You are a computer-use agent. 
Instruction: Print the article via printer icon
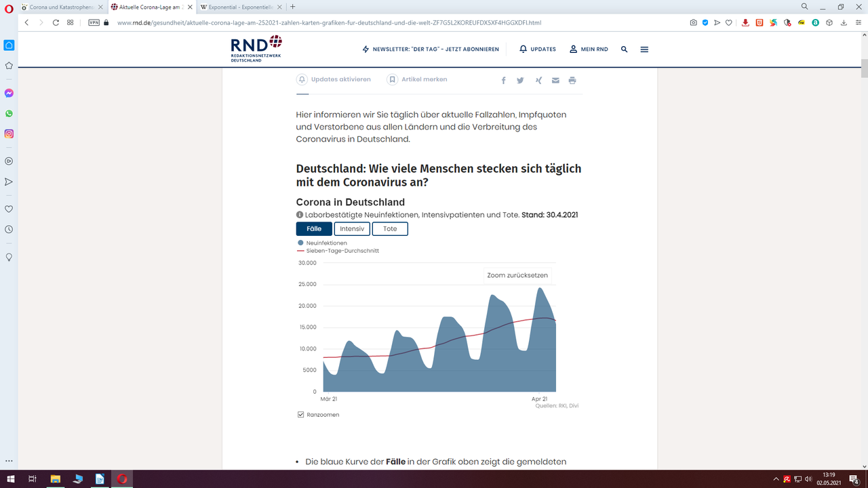(572, 80)
